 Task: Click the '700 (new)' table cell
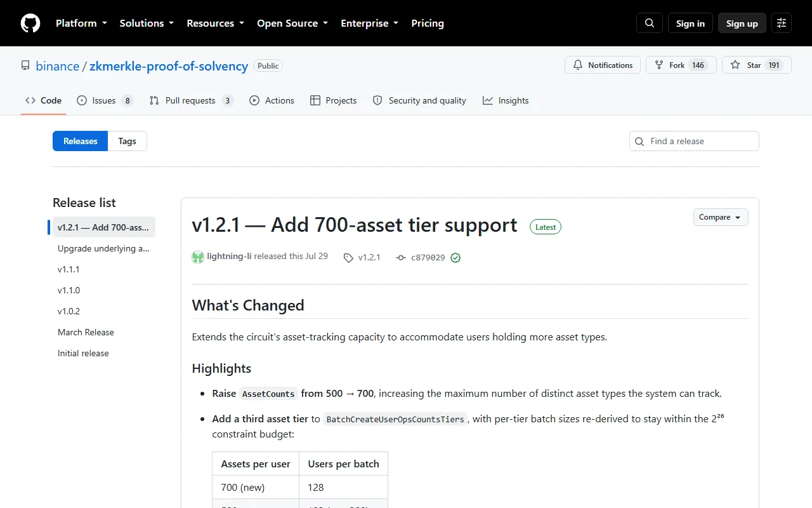[x=256, y=487]
